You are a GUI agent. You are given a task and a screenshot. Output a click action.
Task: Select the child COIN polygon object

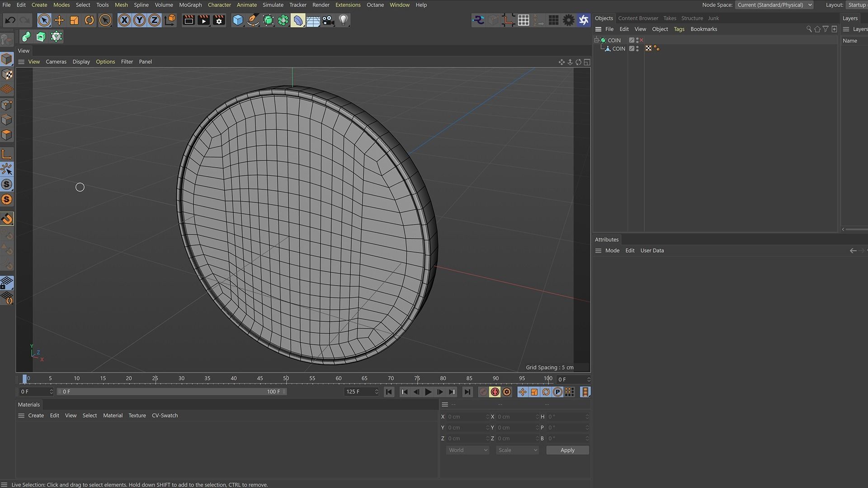tap(618, 49)
